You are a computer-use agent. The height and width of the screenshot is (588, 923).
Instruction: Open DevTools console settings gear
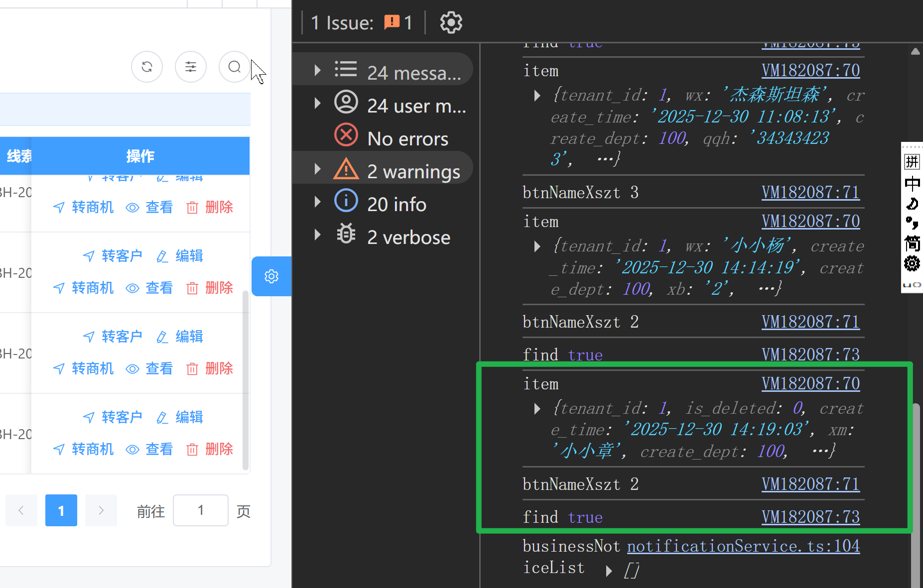click(x=451, y=23)
